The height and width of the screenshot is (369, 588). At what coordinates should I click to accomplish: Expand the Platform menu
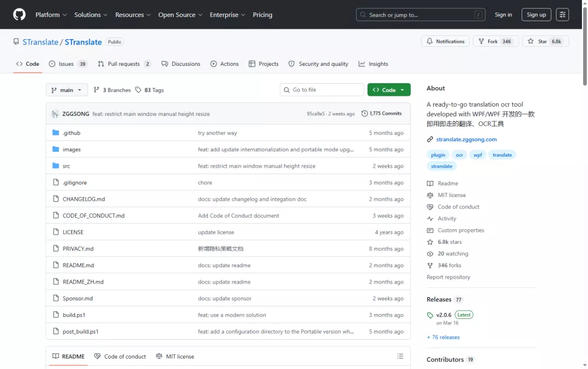pos(51,15)
